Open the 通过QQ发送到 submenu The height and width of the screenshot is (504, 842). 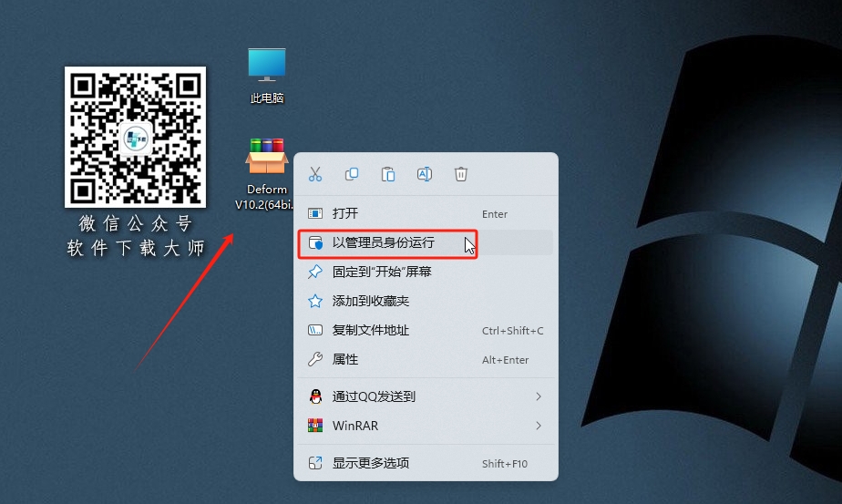tap(426, 396)
